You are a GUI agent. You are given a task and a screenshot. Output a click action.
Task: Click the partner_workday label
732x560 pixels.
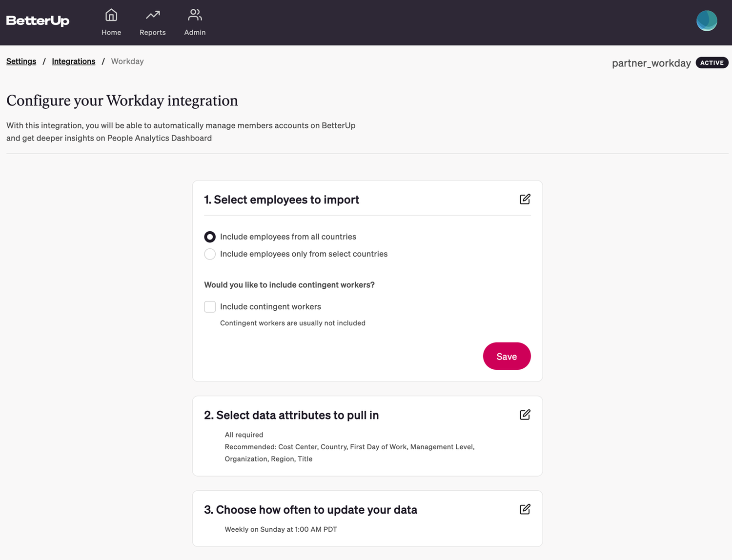point(651,62)
